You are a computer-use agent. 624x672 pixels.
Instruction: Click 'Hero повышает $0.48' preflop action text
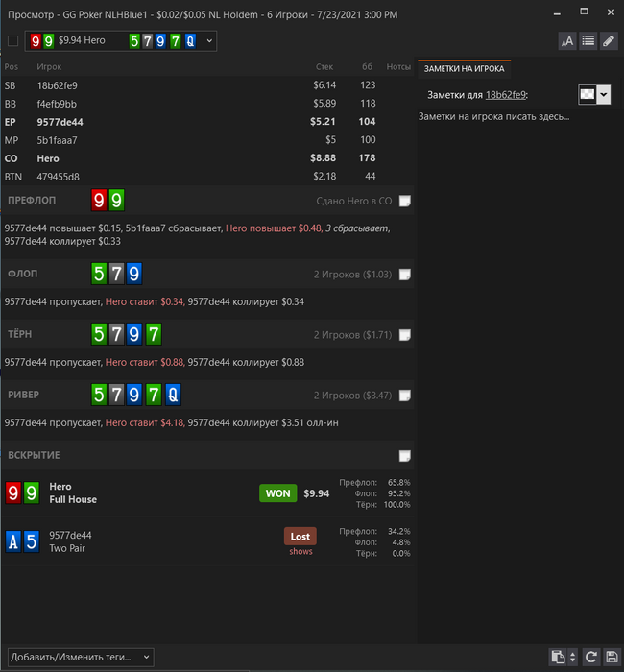tap(274, 228)
